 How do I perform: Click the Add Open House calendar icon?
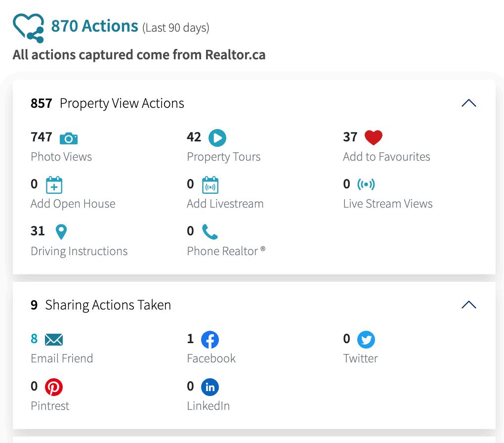pos(54,185)
